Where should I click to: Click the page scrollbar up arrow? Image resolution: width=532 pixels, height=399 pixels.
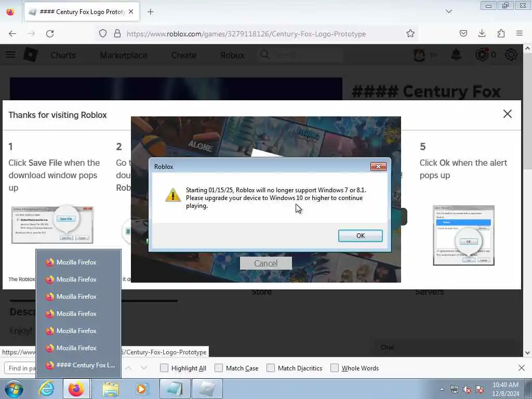[x=527, y=48]
